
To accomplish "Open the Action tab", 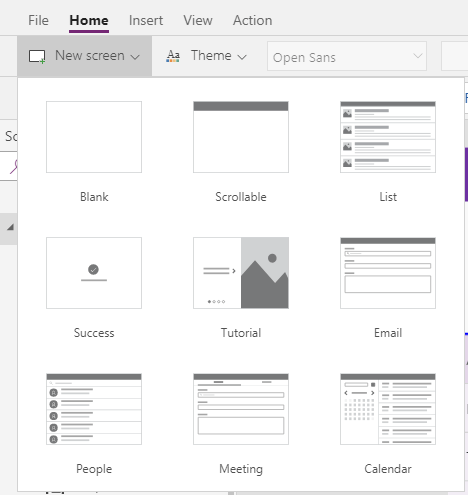I will point(252,20).
